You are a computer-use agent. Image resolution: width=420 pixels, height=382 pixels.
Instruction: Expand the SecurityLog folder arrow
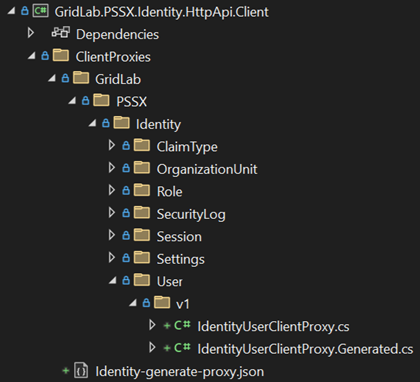112,213
